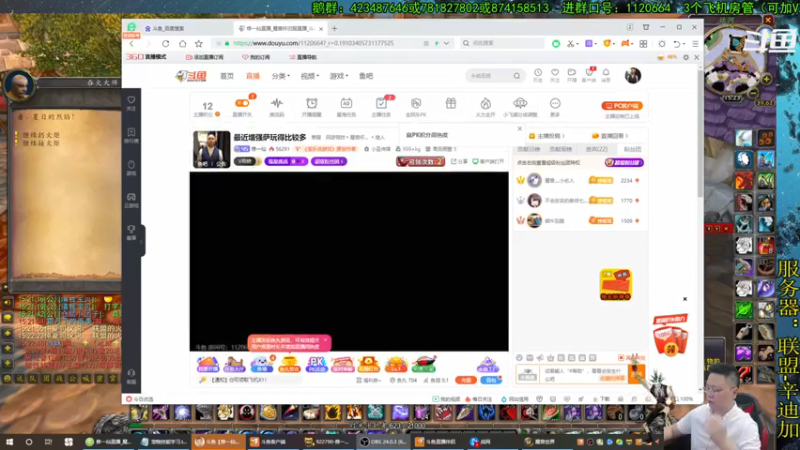Switch to the first contribution ranking tab
Screen dimensions: 800x450
pos(528,149)
